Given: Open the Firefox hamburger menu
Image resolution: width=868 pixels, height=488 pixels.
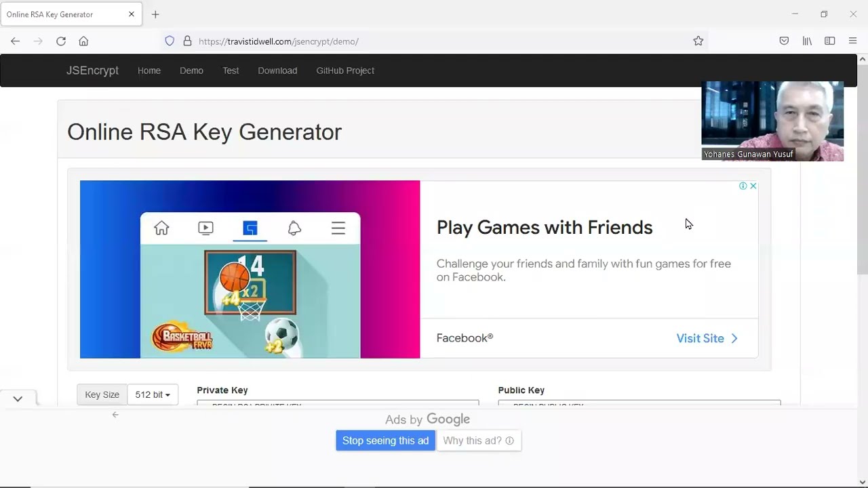Looking at the screenshot, I should pos(852,41).
